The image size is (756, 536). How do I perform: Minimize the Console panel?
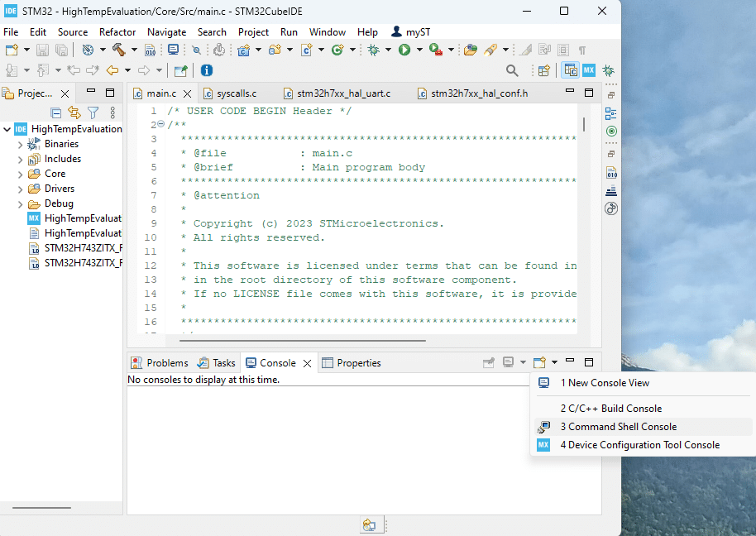[x=570, y=360]
